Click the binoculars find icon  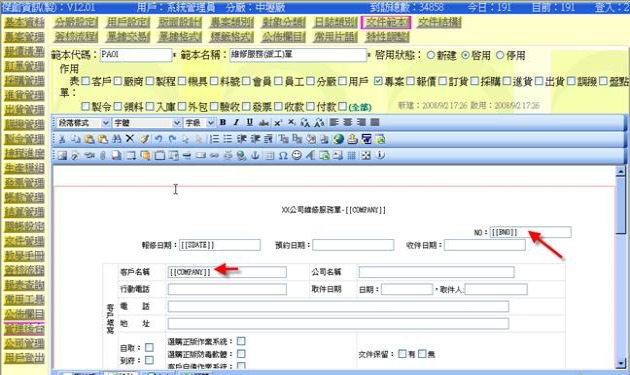point(117,139)
